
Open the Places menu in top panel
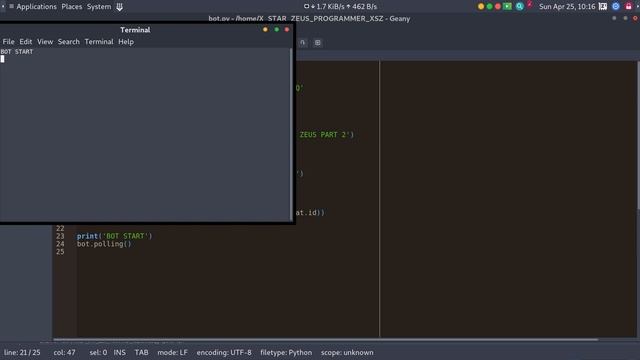(71, 7)
